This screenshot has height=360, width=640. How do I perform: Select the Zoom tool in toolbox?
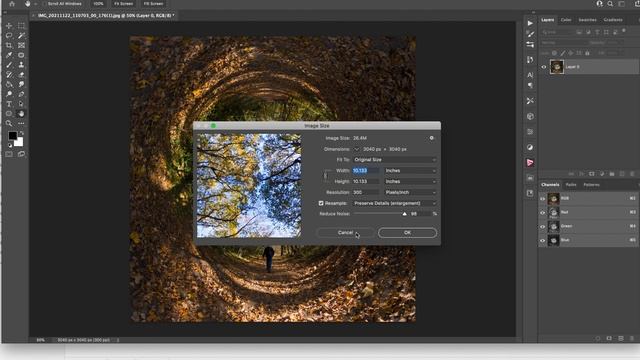pyautogui.click(x=9, y=123)
